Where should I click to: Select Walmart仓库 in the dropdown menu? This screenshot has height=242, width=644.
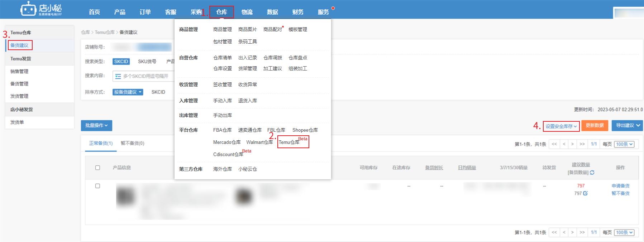259,142
